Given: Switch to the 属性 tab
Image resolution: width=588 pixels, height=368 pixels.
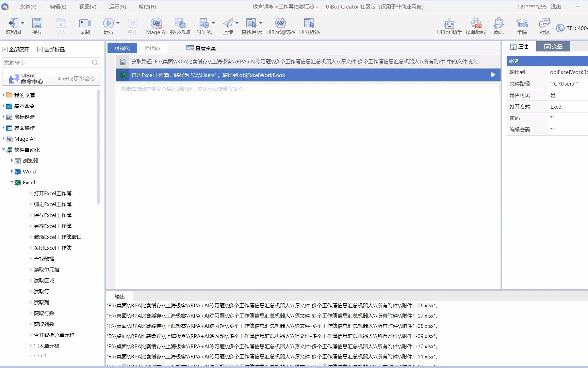Looking at the screenshot, I should tap(519, 46).
